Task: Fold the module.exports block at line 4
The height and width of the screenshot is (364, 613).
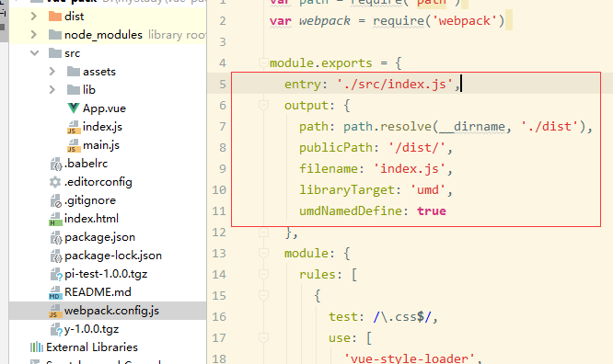Action: point(263,63)
